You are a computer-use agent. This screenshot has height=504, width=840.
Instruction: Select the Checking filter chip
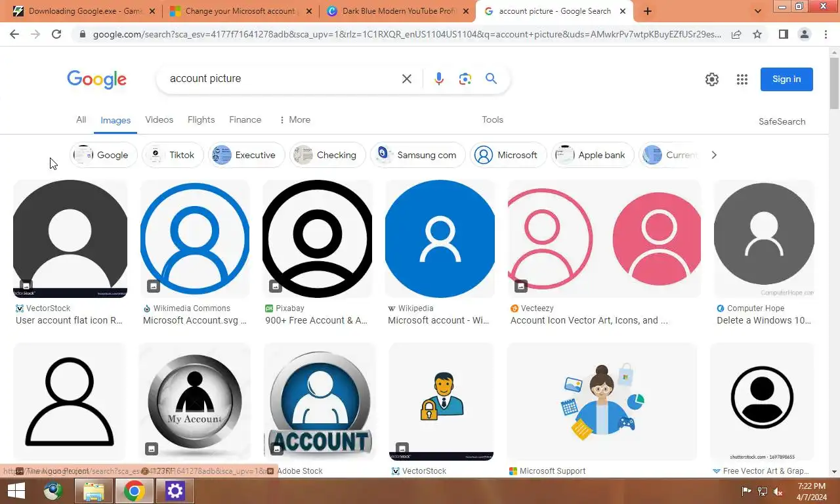[327, 155]
